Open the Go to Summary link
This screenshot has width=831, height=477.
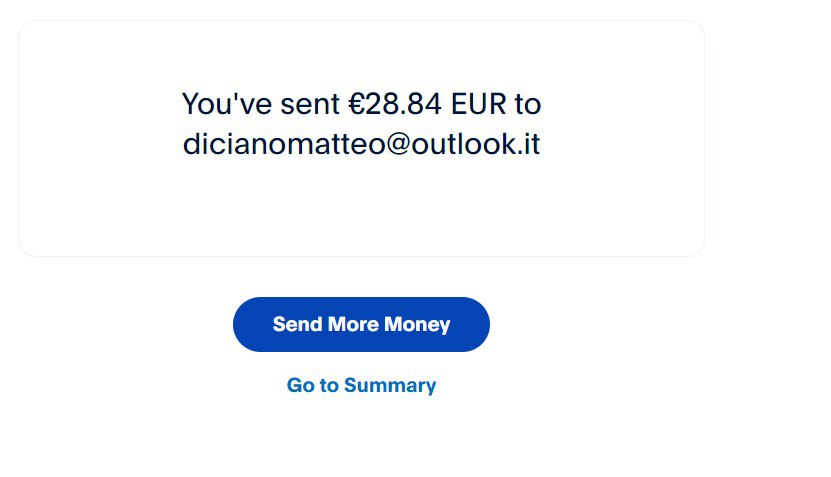click(x=361, y=385)
